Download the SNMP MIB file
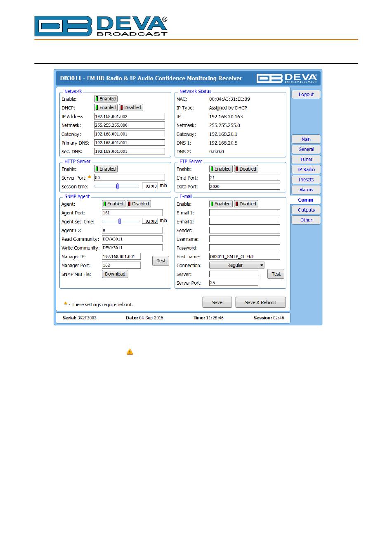This screenshot has height=559, width=392. point(115,274)
